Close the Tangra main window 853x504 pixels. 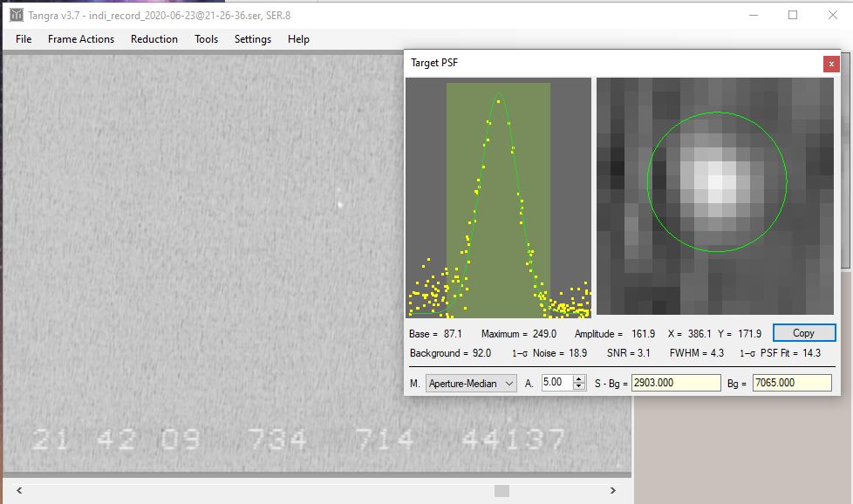click(833, 15)
